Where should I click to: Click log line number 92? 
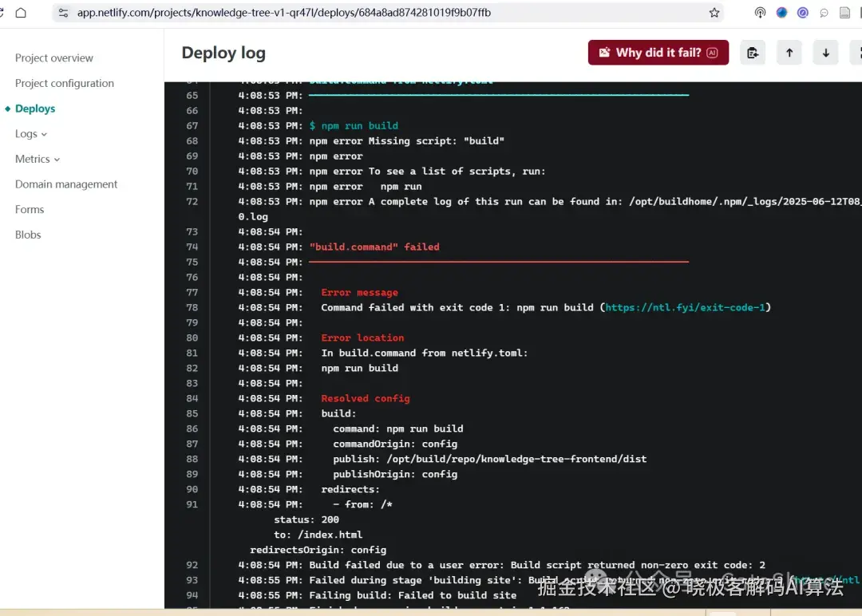coord(192,565)
